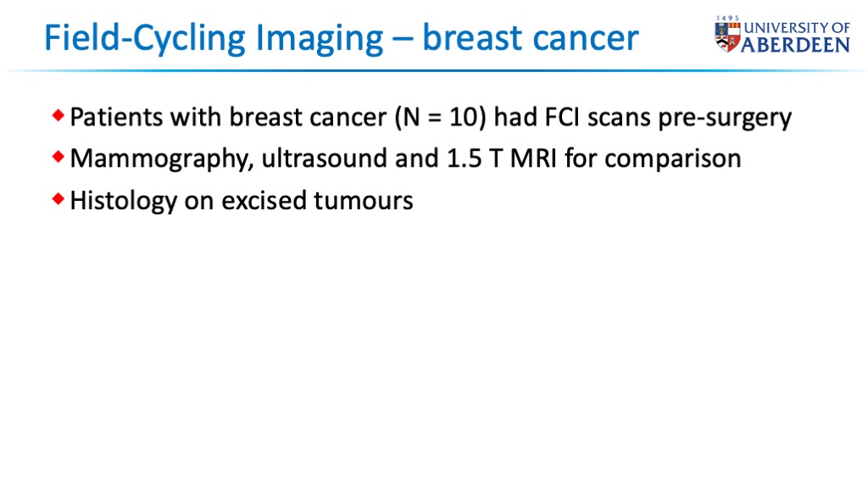The image size is (868, 488).
Task: Click the word ultrasound in second bullet
Action: pyautogui.click(x=324, y=158)
